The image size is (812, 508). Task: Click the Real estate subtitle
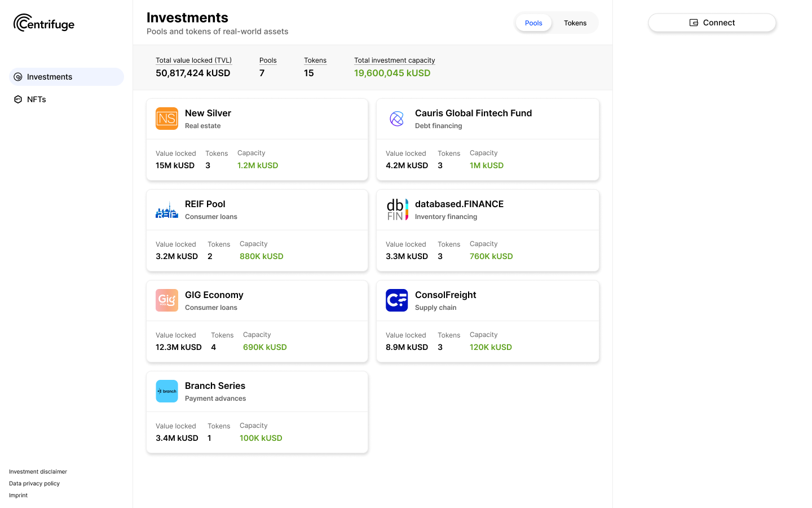(x=203, y=126)
